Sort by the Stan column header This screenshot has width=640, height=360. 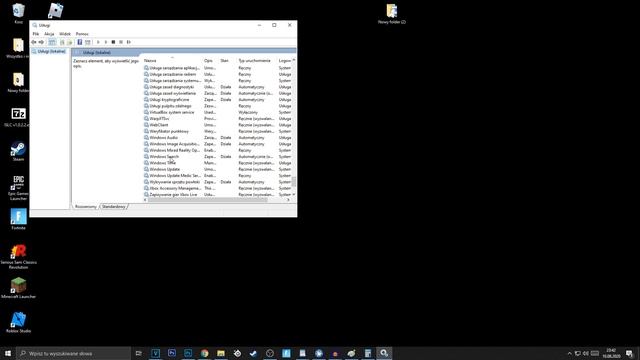(x=228, y=60)
